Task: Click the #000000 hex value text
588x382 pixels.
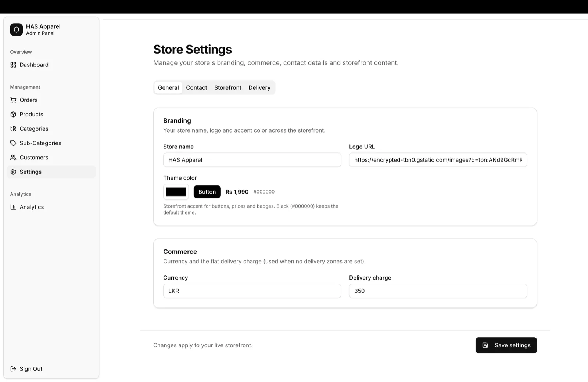Action: click(264, 192)
